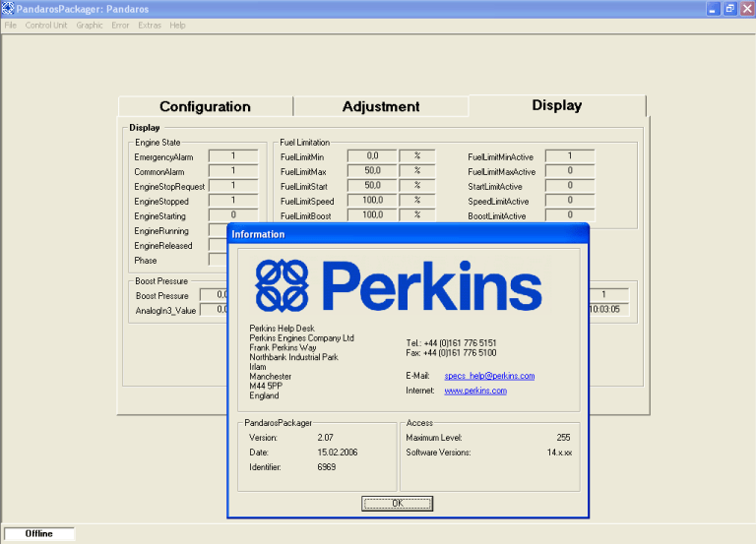Open the Extras menu
This screenshot has height=544, width=756.
pyautogui.click(x=150, y=25)
